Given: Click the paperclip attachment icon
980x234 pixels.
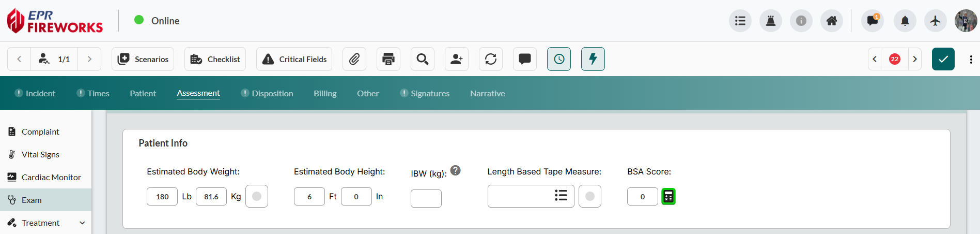Looking at the screenshot, I should [x=354, y=59].
